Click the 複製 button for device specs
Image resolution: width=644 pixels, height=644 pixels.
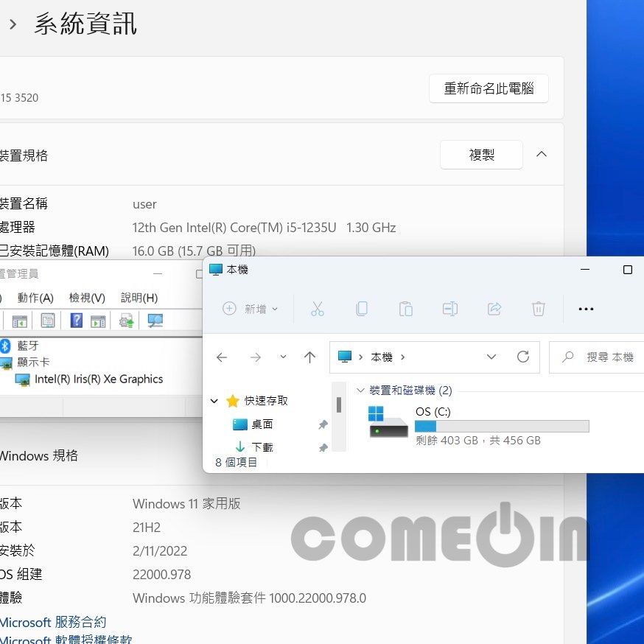[x=481, y=155]
